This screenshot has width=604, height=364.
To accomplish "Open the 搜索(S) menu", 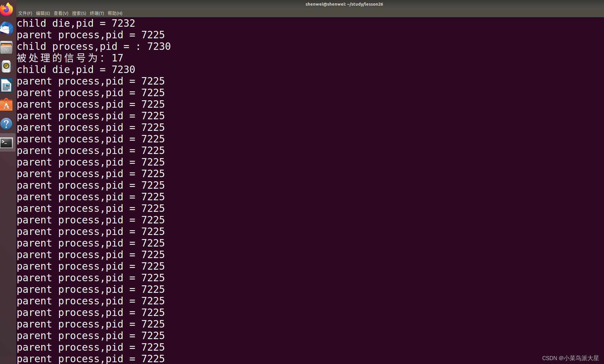I will pos(79,13).
